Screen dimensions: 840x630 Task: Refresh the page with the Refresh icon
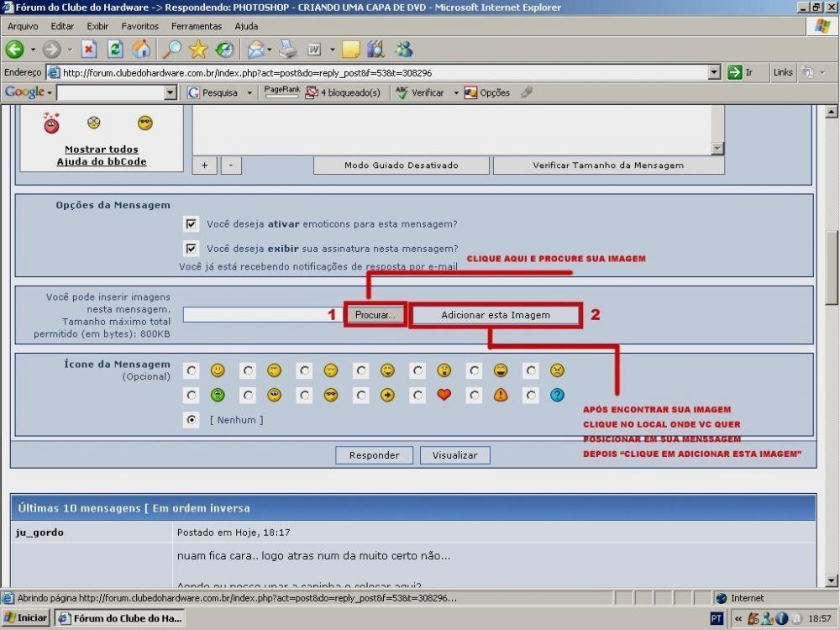tap(116, 50)
